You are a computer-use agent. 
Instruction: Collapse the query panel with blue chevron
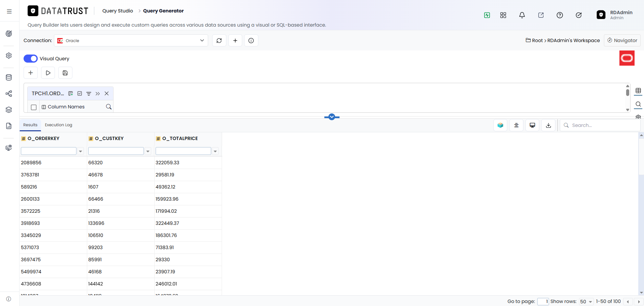tap(332, 117)
